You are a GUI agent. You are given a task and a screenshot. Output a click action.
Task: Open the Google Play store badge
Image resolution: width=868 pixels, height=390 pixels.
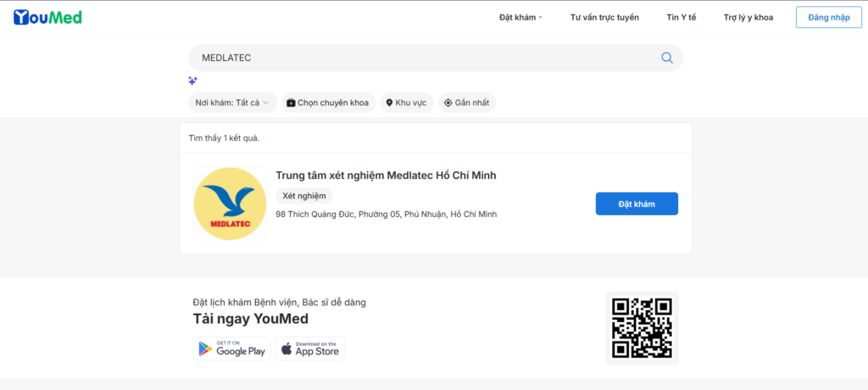tap(231, 348)
